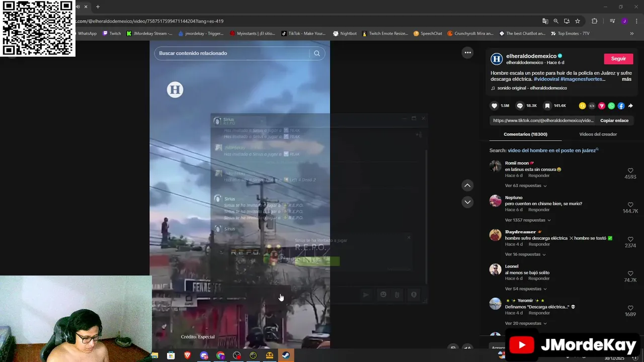
Task: Bookmark the video showing 141.4K saves
Action: point(547,106)
